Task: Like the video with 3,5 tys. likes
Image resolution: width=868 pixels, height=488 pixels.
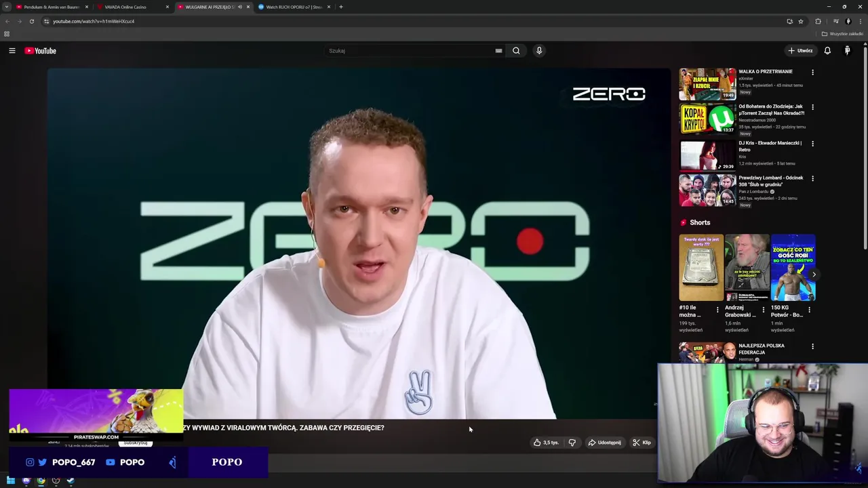Action: (x=546, y=443)
